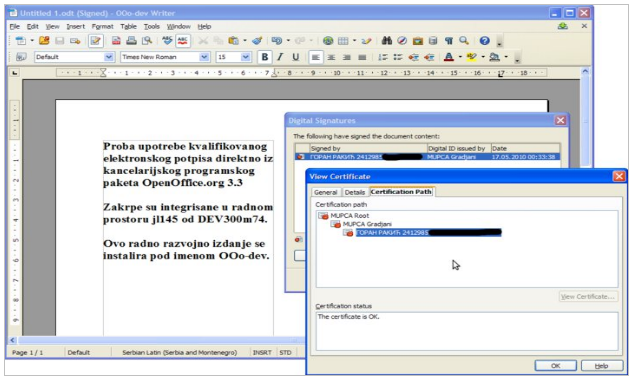Run Spelling and Grammar check icon
Screen dimensions: 632x377
[x=167, y=41]
